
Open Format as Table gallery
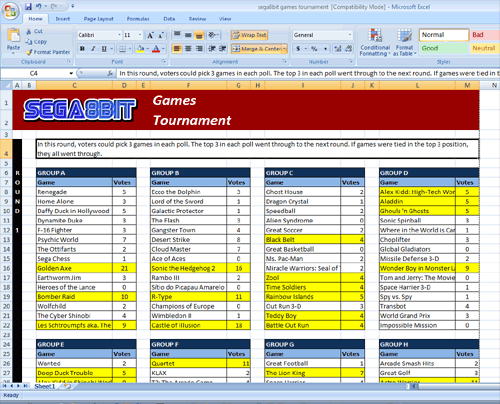coord(404,43)
